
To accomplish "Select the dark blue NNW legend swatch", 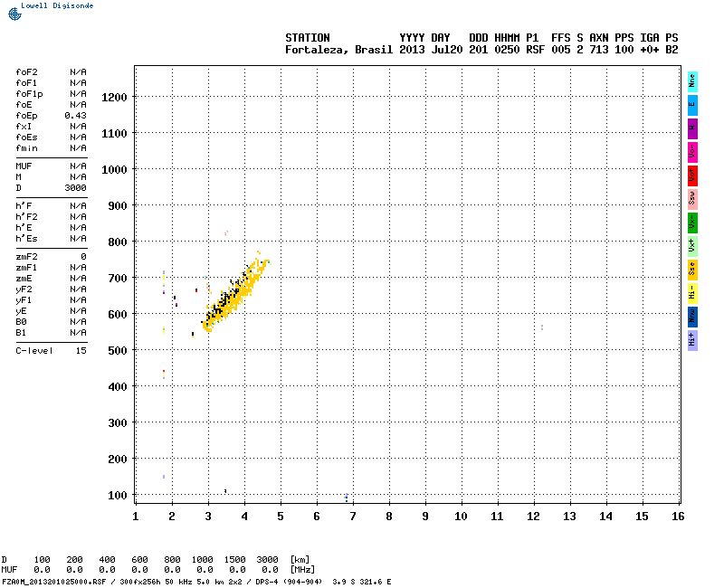I will [692, 318].
